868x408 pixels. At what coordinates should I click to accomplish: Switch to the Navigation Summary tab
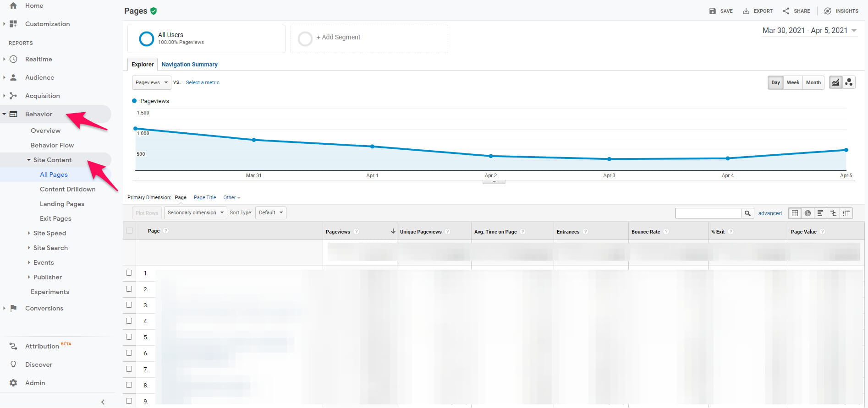tap(189, 65)
